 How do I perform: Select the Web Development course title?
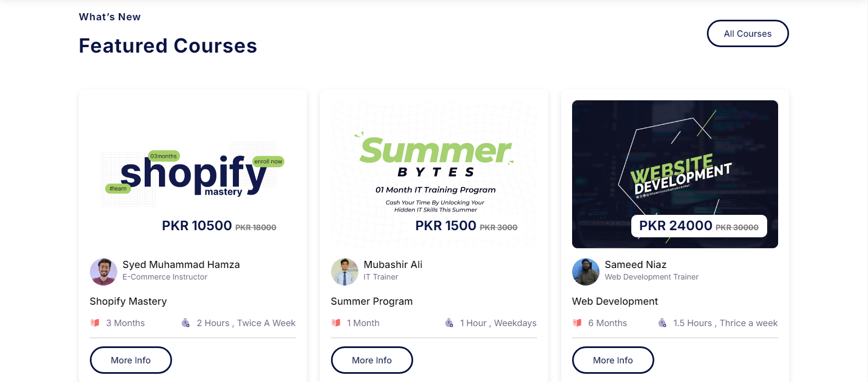(615, 301)
